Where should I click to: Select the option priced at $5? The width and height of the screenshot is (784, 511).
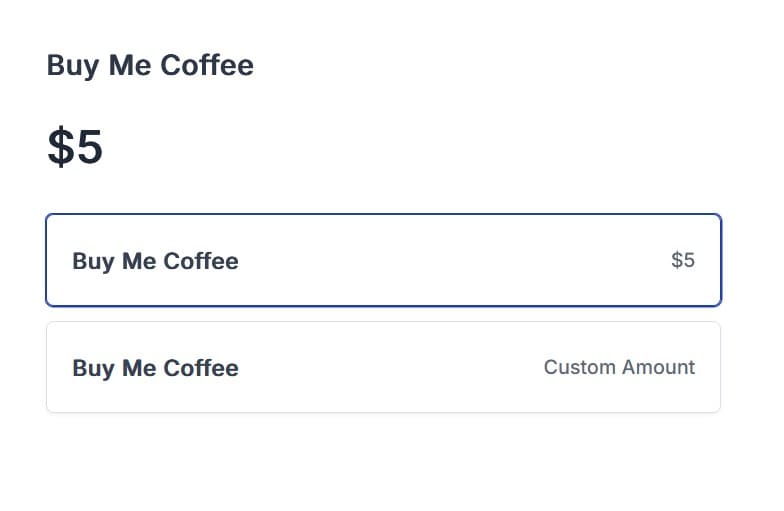(383, 260)
